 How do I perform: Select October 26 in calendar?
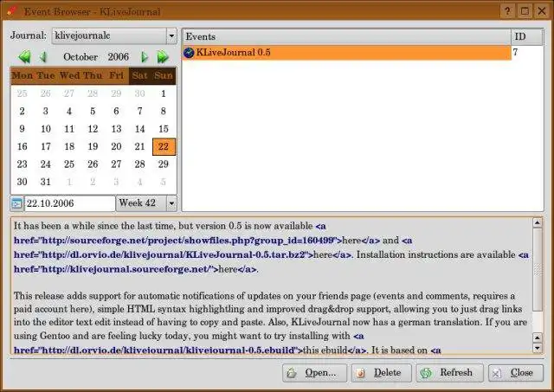pos(93,164)
